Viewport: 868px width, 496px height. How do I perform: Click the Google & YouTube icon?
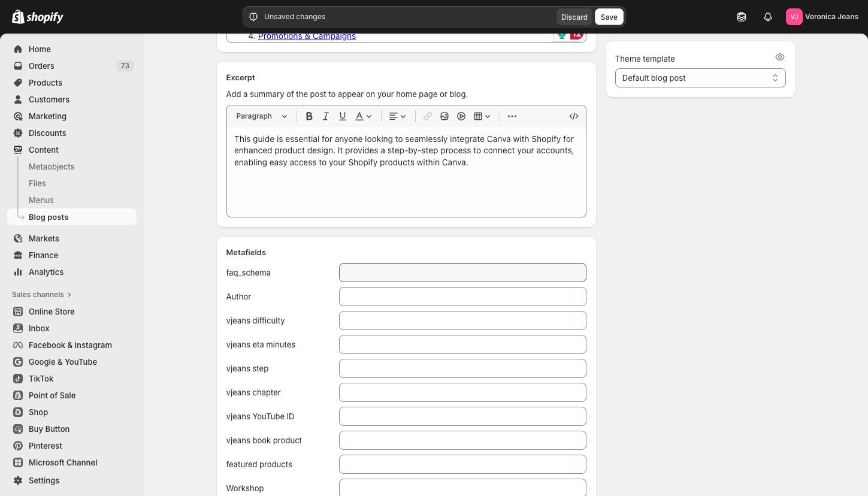18,362
